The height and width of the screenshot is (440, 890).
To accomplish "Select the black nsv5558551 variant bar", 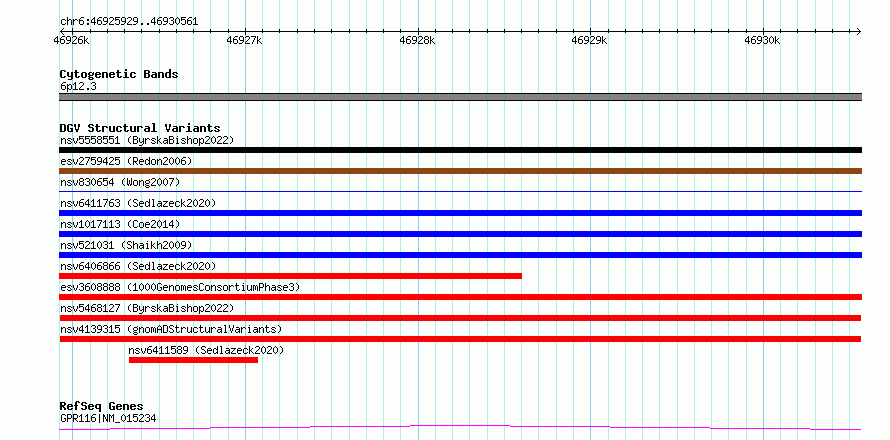I will pyautogui.click(x=460, y=150).
